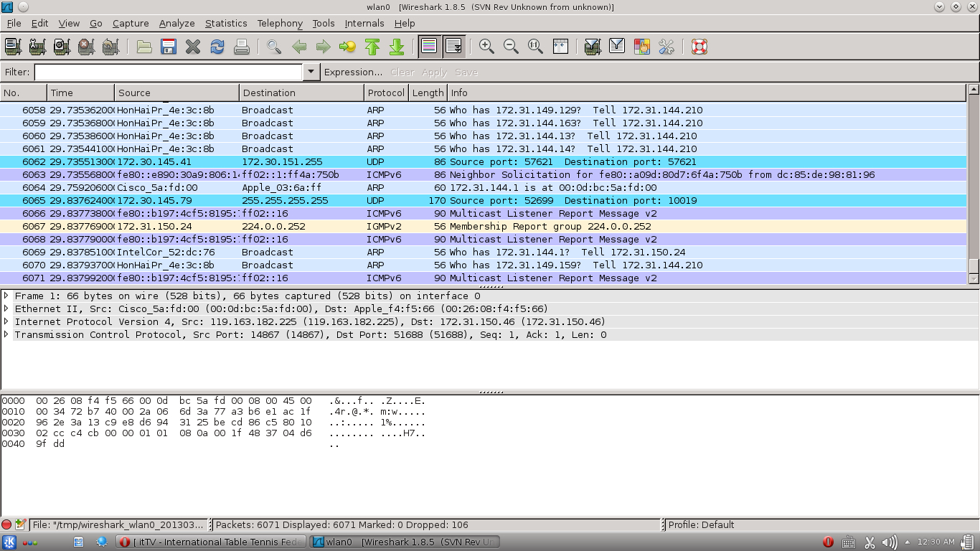Click the save capture file icon
980x551 pixels.
coord(169,47)
